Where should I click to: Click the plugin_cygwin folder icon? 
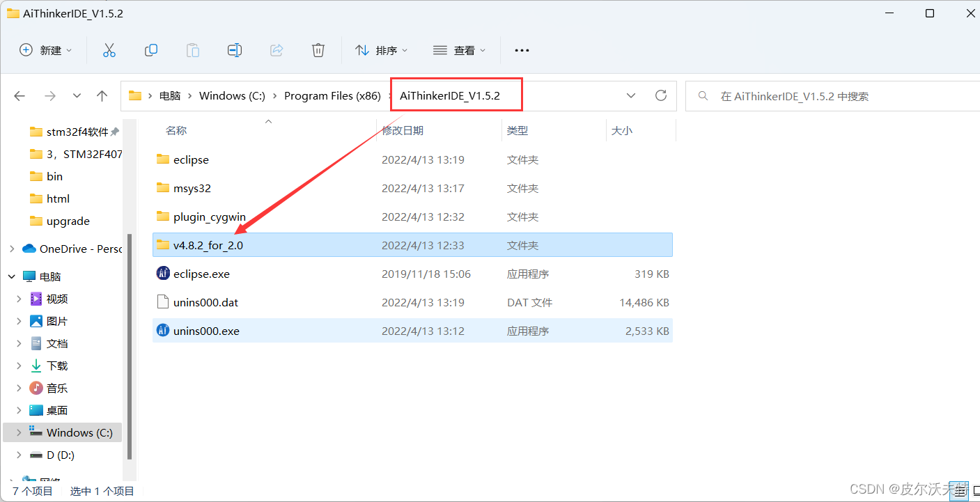[163, 217]
